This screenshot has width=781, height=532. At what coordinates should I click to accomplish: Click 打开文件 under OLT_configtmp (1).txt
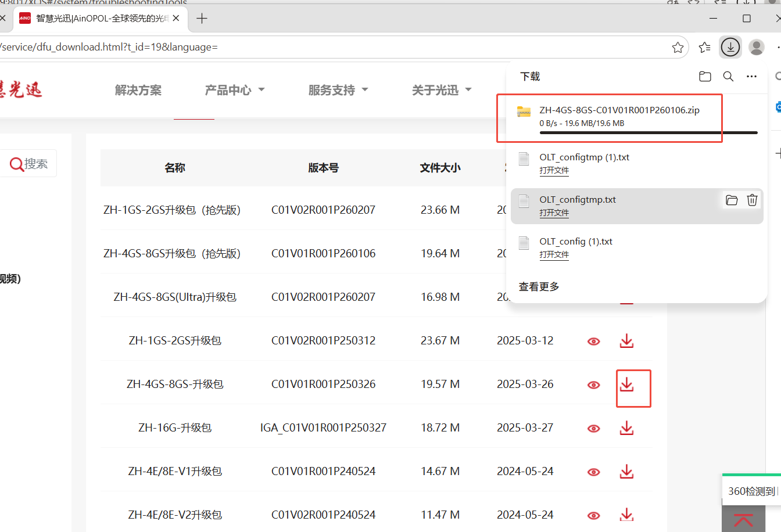554,171
